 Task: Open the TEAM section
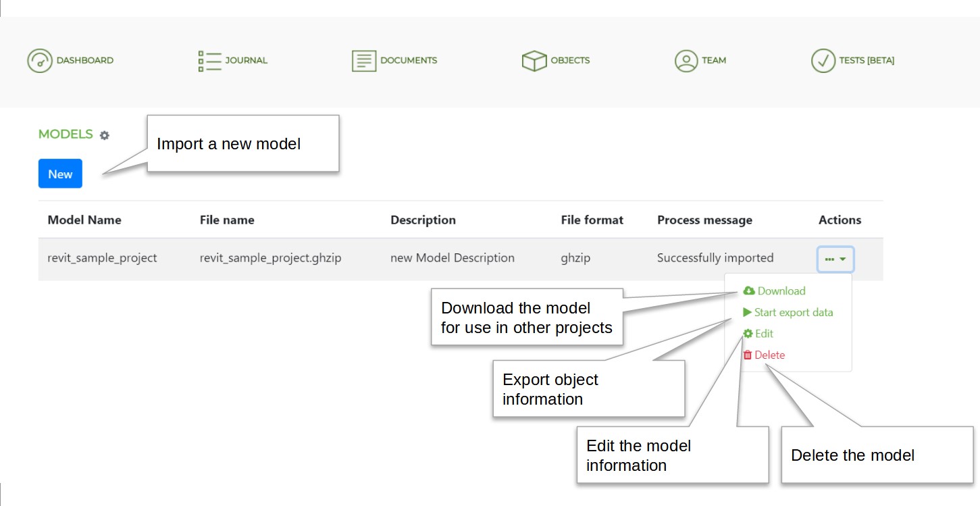click(x=714, y=60)
